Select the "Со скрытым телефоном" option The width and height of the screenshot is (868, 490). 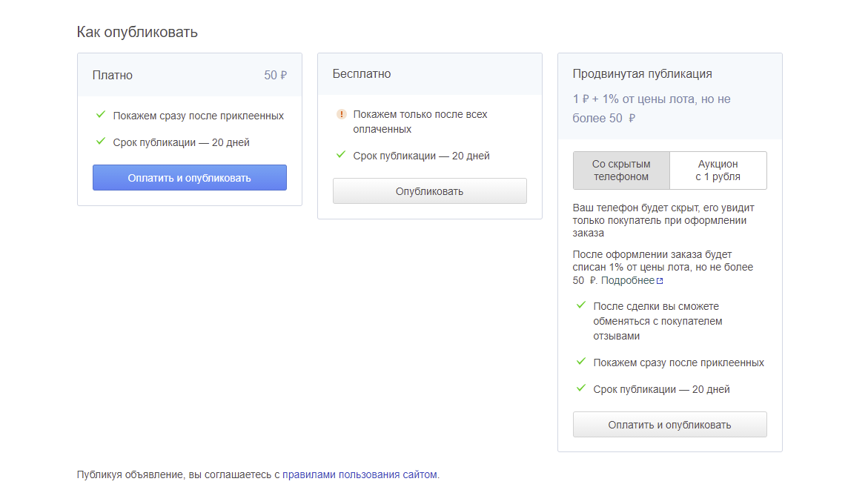pos(621,170)
